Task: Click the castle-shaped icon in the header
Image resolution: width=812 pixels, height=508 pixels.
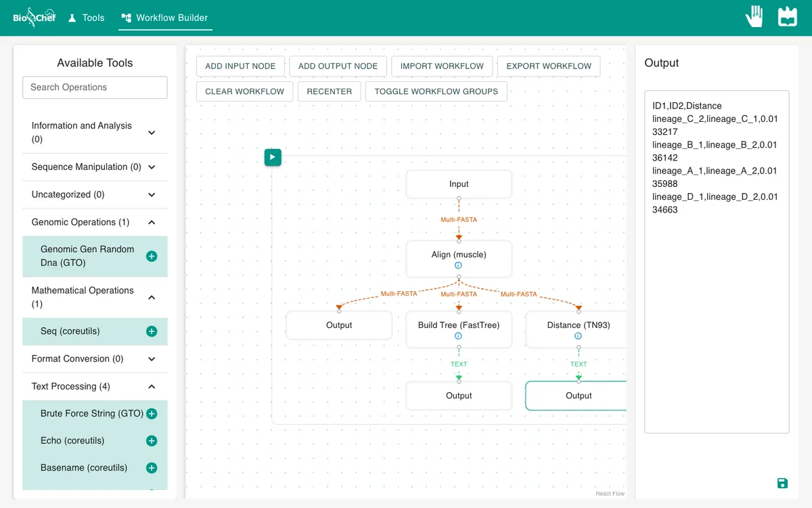Action: 788,16
